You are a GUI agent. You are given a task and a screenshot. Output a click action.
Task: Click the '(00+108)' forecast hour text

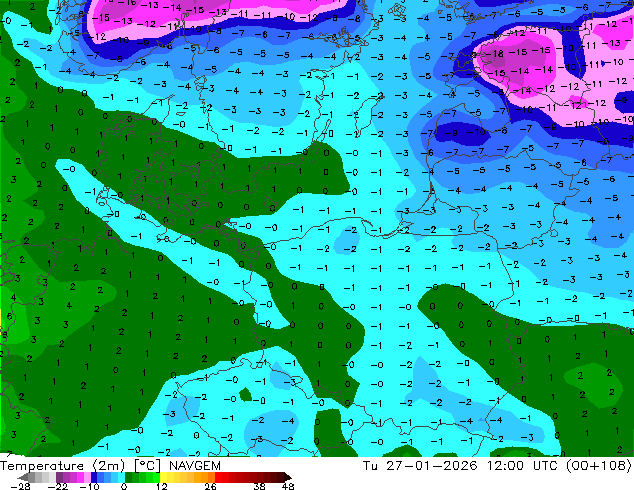tap(599, 466)
